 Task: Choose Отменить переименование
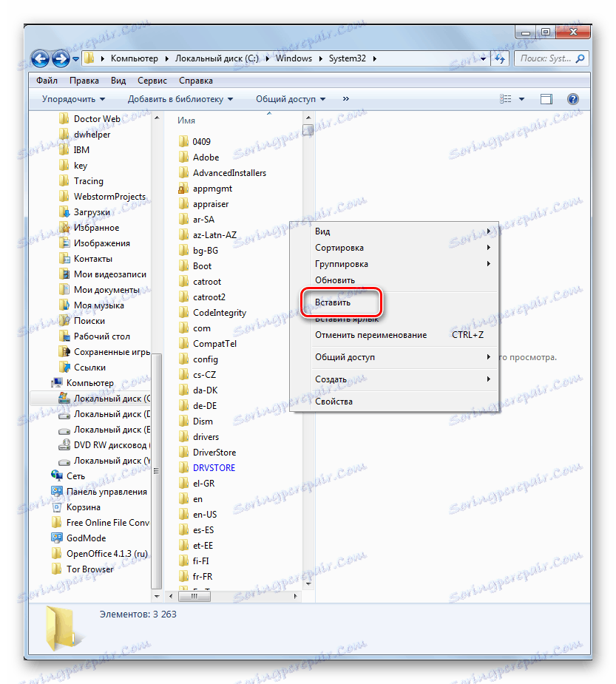pyautogui.click(x=405, y=335)
